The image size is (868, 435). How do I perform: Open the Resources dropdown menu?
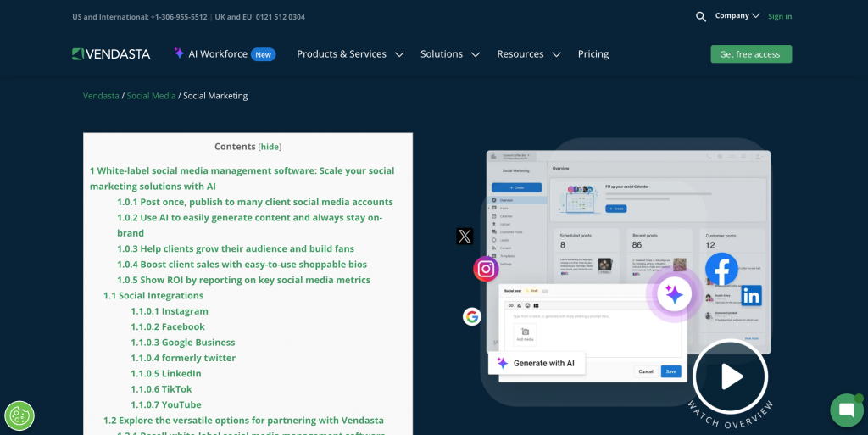coord(528,54)
